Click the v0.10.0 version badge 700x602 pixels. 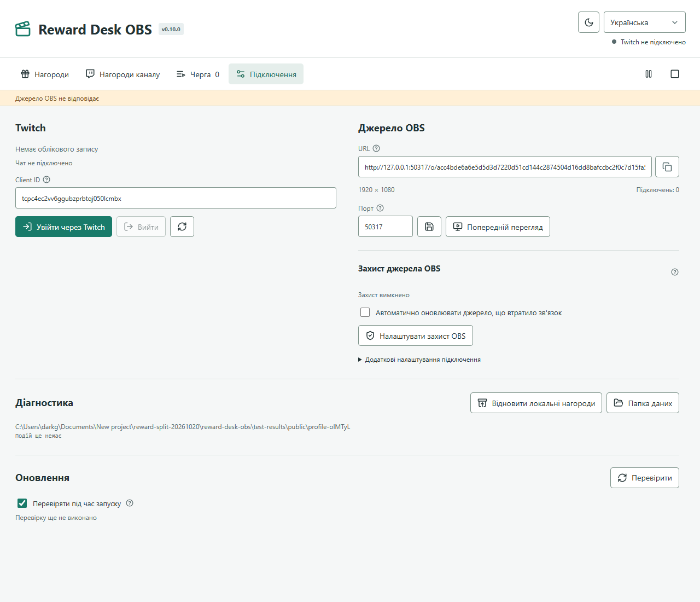(x=171, y=30)
